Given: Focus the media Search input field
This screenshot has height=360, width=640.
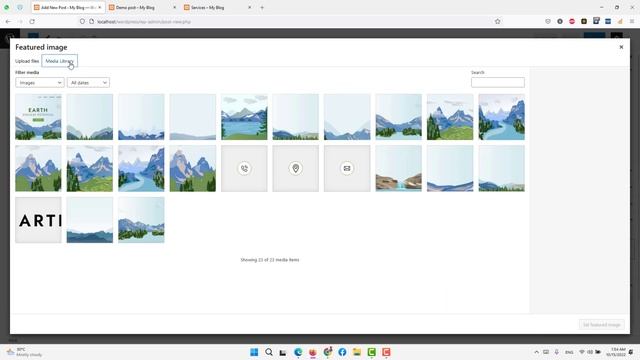Looking at the screenshot, I should tap(498, 82).
